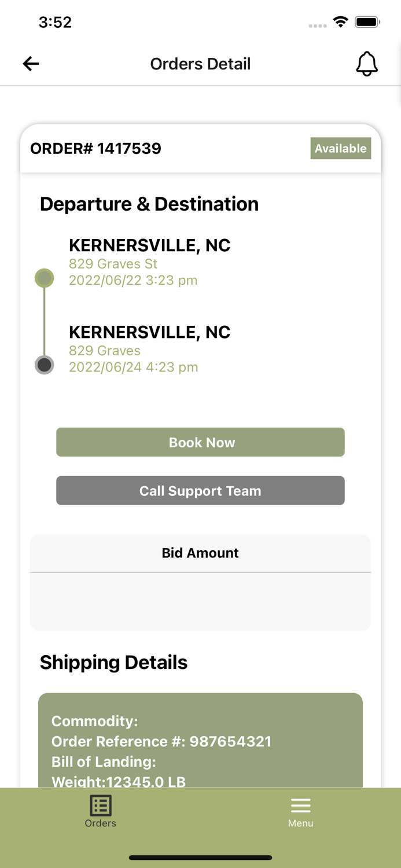This screenshot has height=868, width=401.
Task: Select departure address 829 Graves St
Action: click(x=113, y=264)
